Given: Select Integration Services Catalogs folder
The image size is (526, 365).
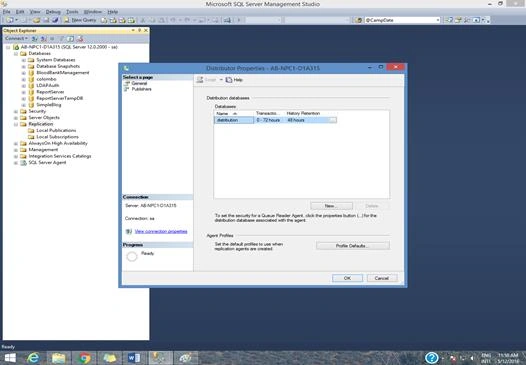Looking at the screenshot, I should click(x=60, y=156).
